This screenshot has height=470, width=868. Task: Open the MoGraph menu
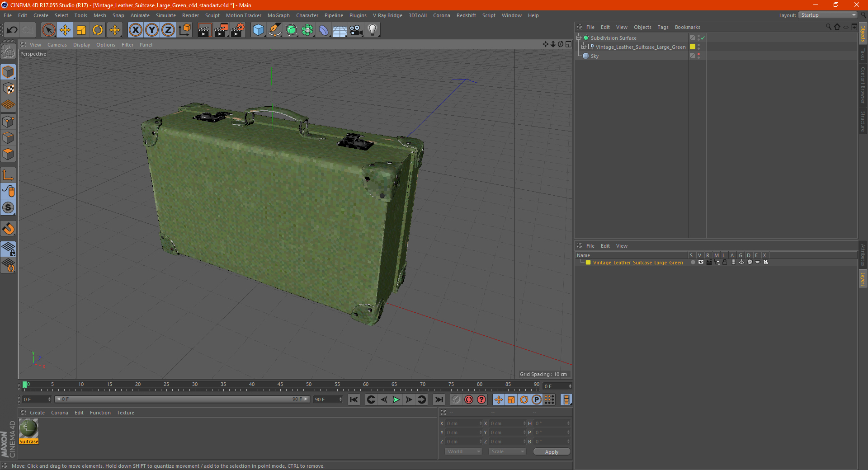point(278,15)
